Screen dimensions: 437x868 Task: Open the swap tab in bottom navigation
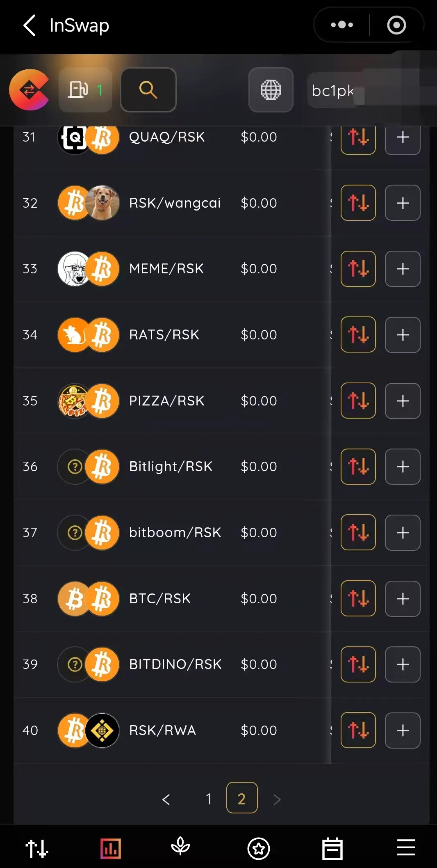(x=37, y=848)
